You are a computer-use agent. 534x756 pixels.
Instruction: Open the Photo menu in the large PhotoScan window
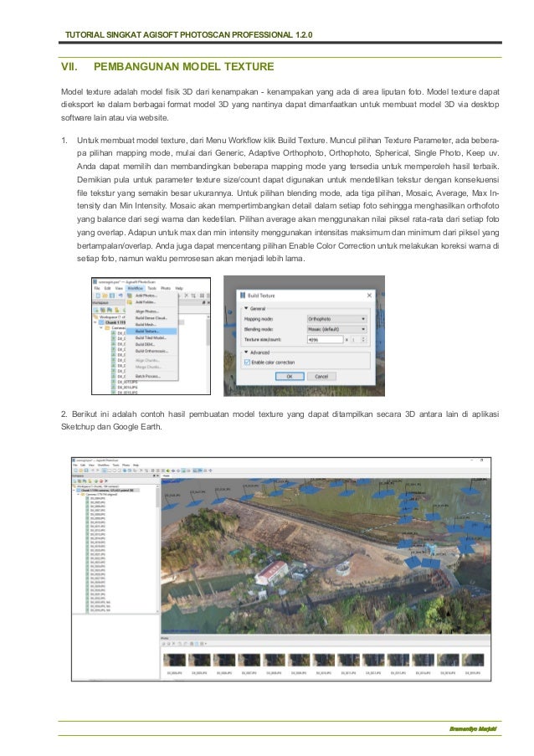126,465
